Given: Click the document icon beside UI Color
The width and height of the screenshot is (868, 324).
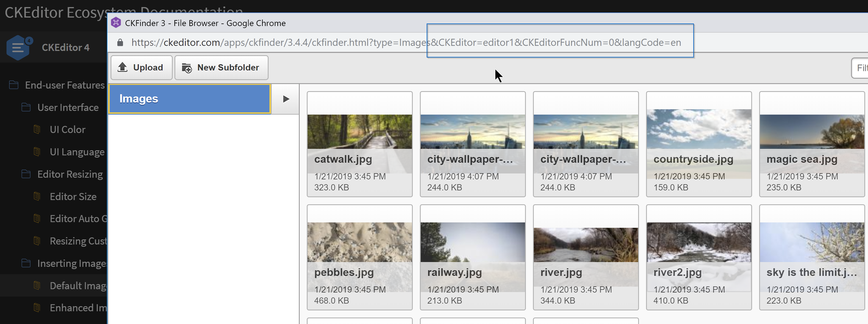Looking at the screenshot, I should [37, 129].
